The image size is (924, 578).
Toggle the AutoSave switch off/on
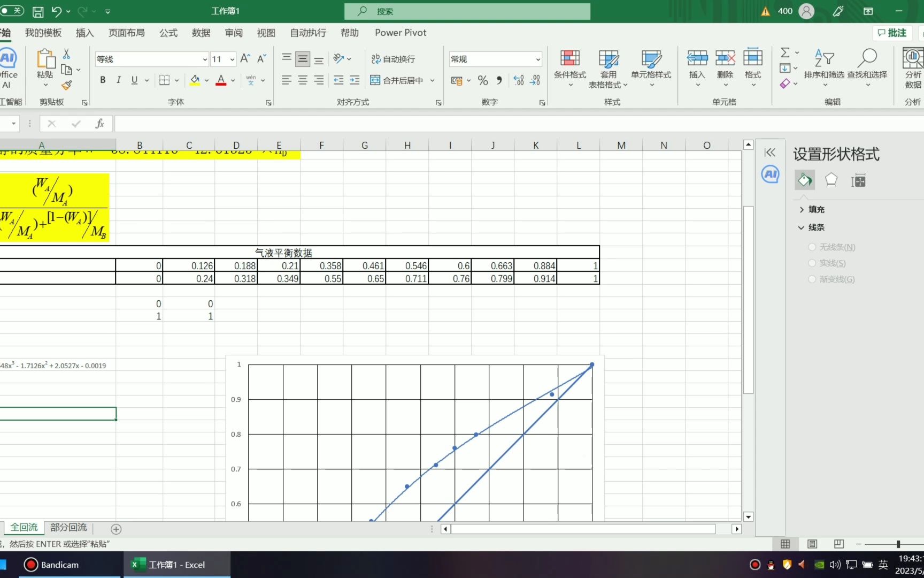pos(12,11)
